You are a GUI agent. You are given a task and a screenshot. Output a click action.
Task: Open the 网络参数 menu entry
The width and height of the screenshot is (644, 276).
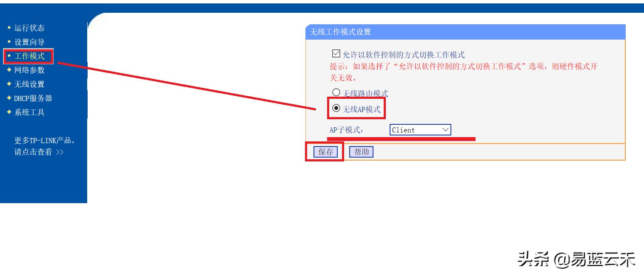click(29, 70)
